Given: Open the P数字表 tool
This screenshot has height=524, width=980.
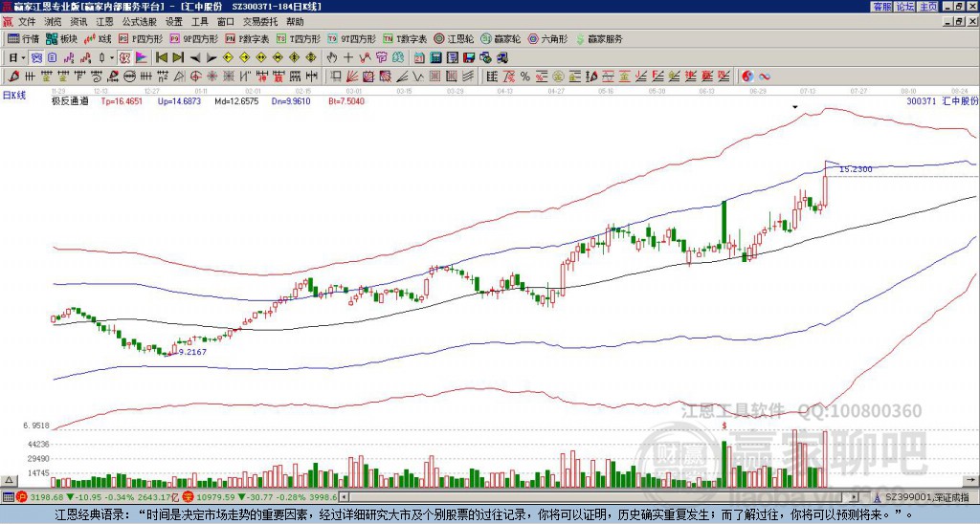Looking at the screenshot, I should tap(247, 38).
